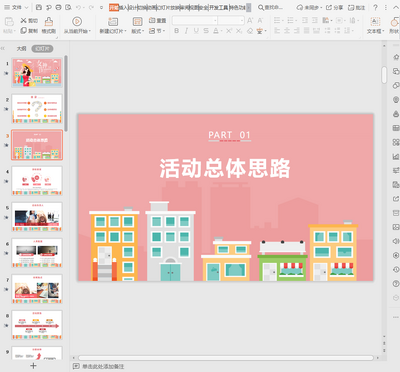Click the Decrease Indent icon
The image size is (400, 372).
coord(305,21)
